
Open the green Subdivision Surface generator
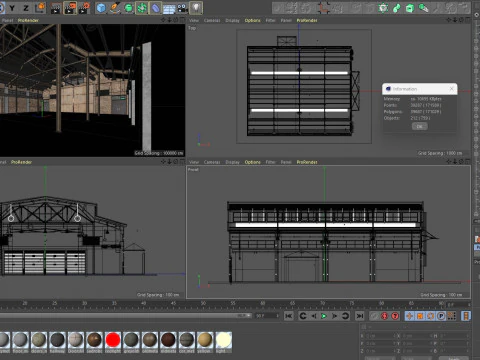tap(129, 8)
